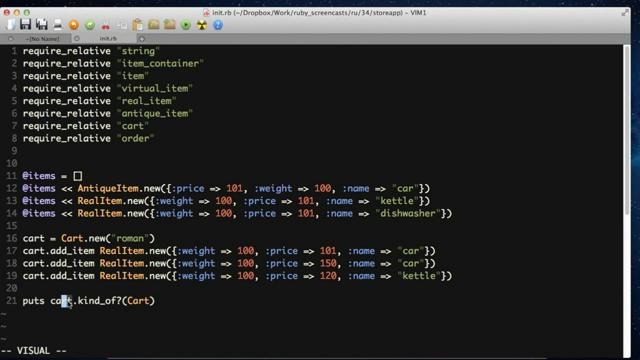
Task: Close the init.rb tab
Action: point(77,39)
